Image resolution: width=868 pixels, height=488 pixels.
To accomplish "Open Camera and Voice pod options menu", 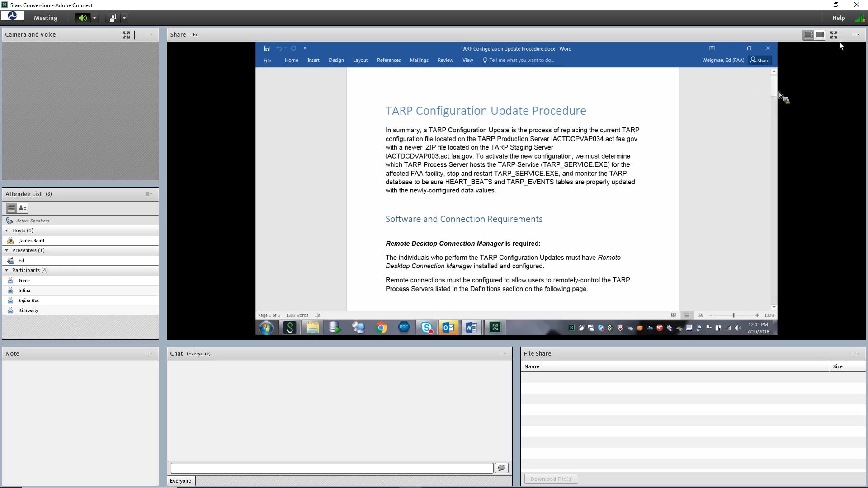I will (x=148, y=35).
